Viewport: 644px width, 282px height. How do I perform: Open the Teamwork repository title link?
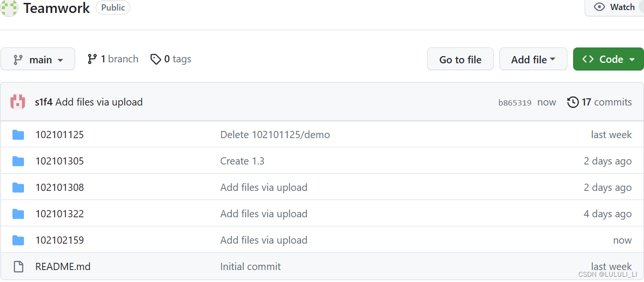[56, 8]
